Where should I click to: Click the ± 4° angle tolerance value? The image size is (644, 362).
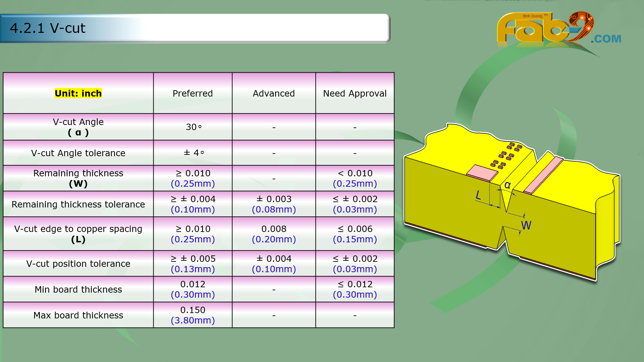194,153
